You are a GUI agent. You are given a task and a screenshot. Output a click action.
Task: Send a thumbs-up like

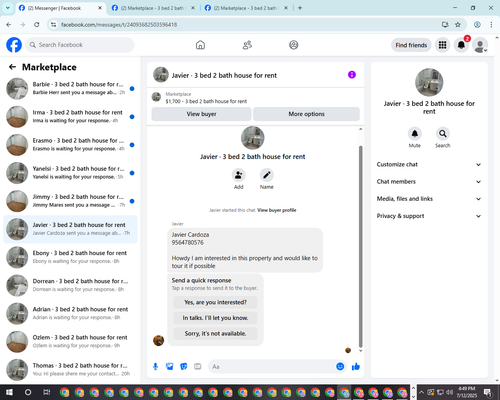356,367
